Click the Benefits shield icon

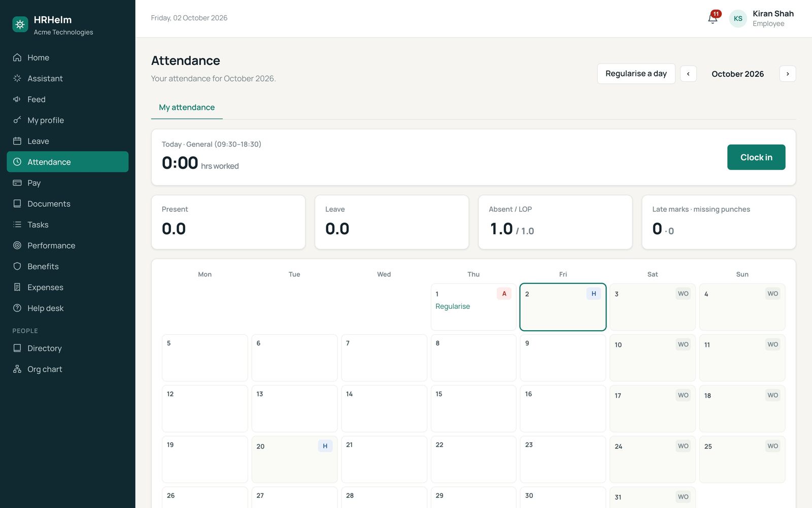pos(17,266)
